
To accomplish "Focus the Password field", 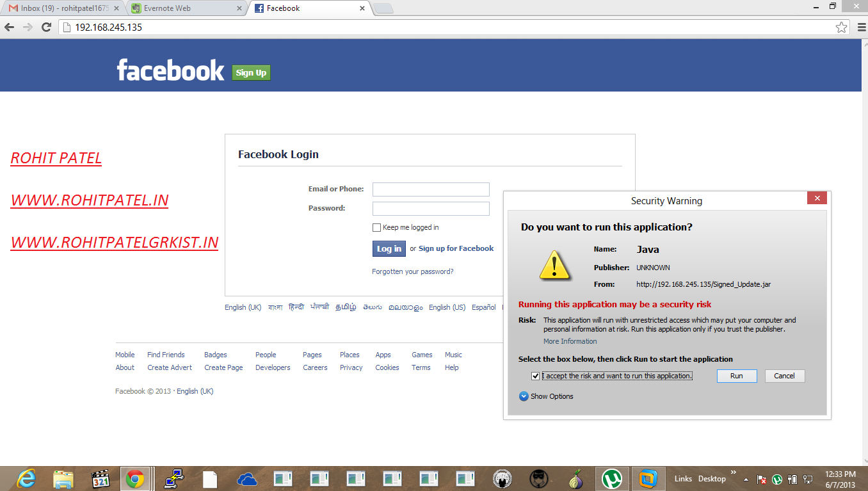I will coord(431,209).
